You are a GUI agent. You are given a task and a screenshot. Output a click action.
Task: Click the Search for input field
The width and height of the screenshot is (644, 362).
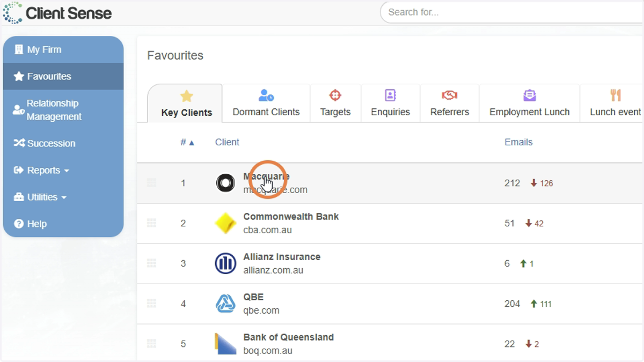pos(511,12)
